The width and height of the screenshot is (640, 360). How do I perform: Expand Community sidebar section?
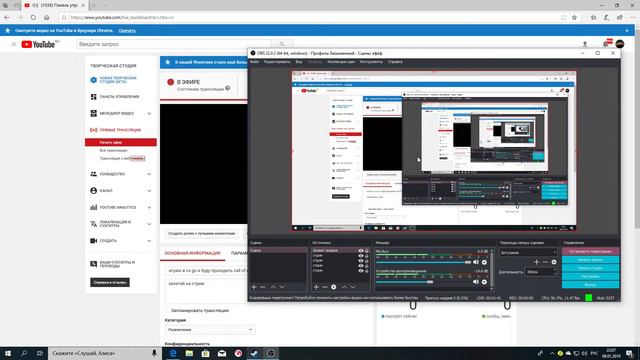point(149,174)
